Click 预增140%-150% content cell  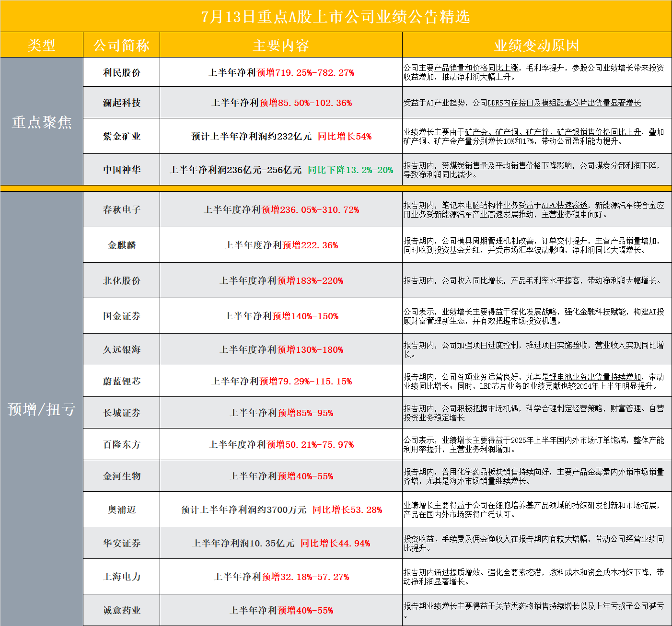281,316
